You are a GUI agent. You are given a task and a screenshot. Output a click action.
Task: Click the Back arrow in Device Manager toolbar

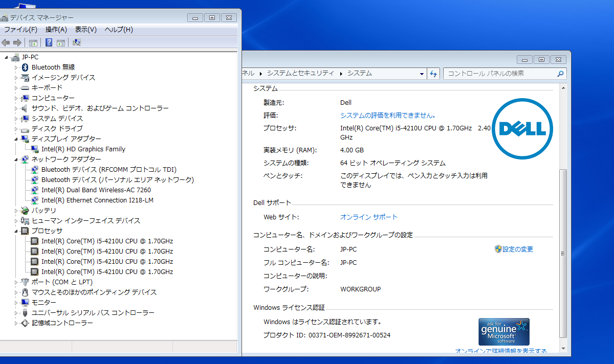[x=6, y=42]
